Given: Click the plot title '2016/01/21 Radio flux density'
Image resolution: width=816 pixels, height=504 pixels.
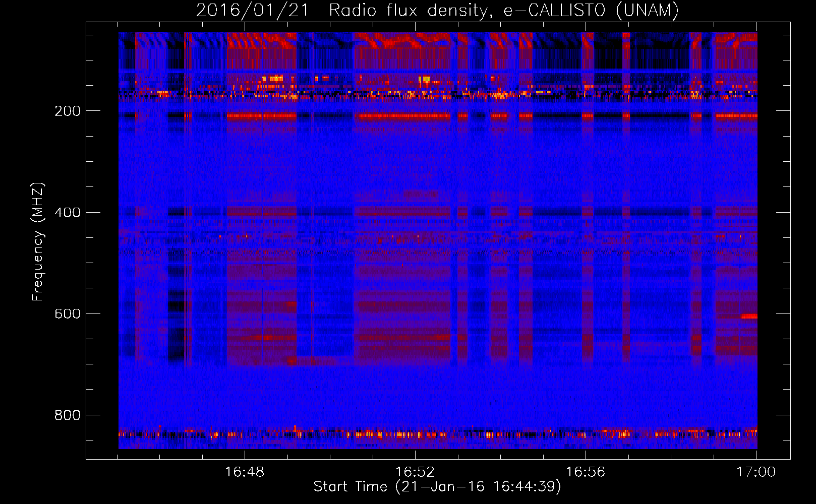Looking at the screenshot, I should (437, 11).
